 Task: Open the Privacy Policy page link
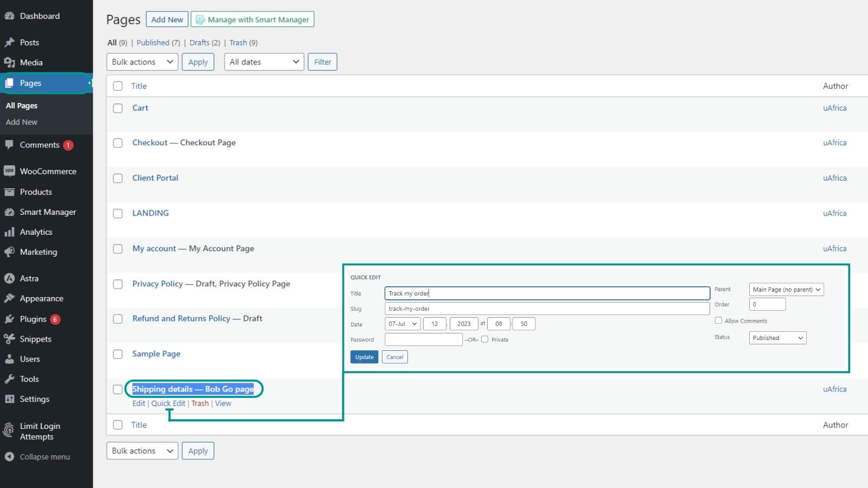(157, 284)
